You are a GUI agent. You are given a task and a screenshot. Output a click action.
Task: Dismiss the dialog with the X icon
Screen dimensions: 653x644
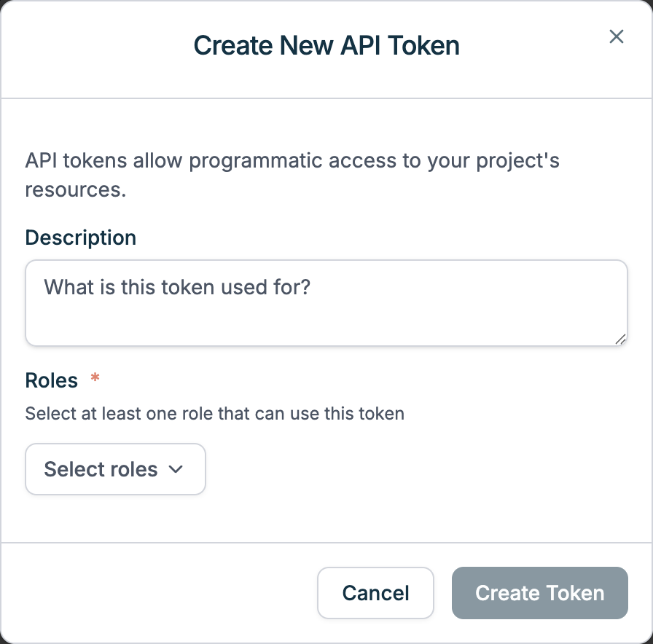(616, 36)
